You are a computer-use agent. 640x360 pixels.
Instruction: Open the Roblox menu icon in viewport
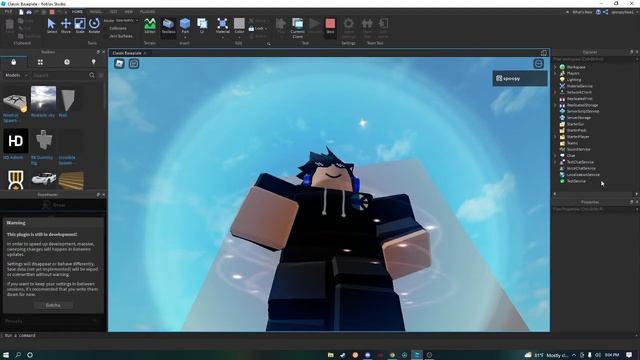119,64
